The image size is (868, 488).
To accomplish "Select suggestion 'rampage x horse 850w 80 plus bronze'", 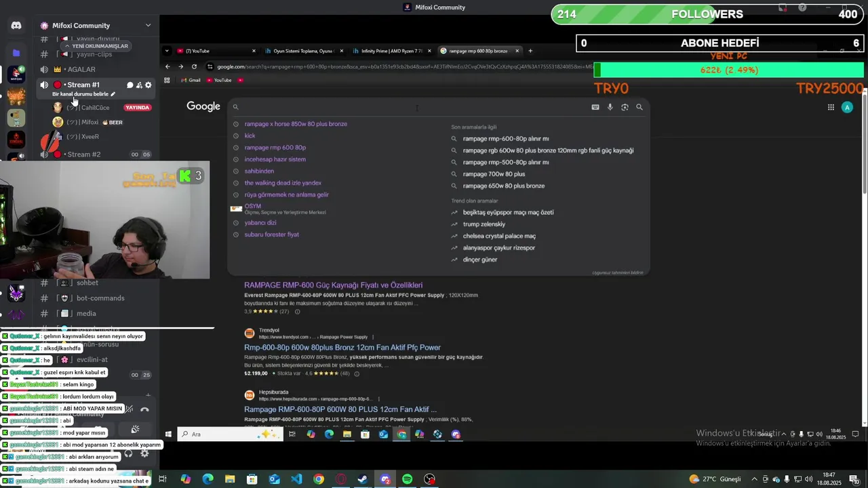I will [296, 124].
